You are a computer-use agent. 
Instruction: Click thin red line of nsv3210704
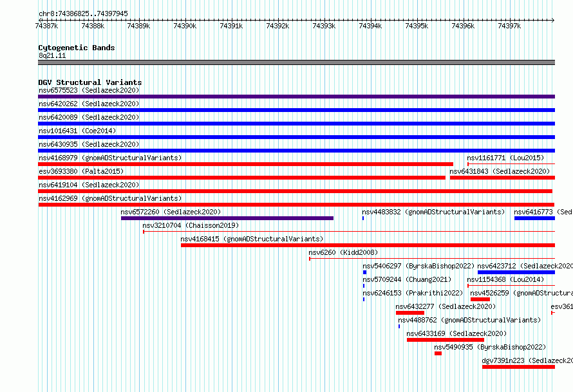click(349, 232)
